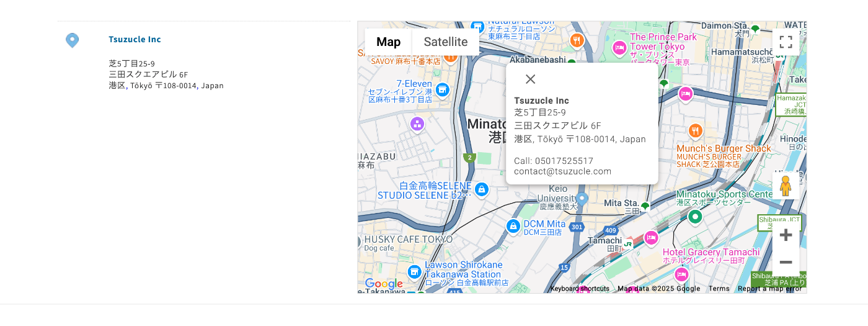Click the SELENE studio marker icon

pyautogui.click(x=481, y=189)
